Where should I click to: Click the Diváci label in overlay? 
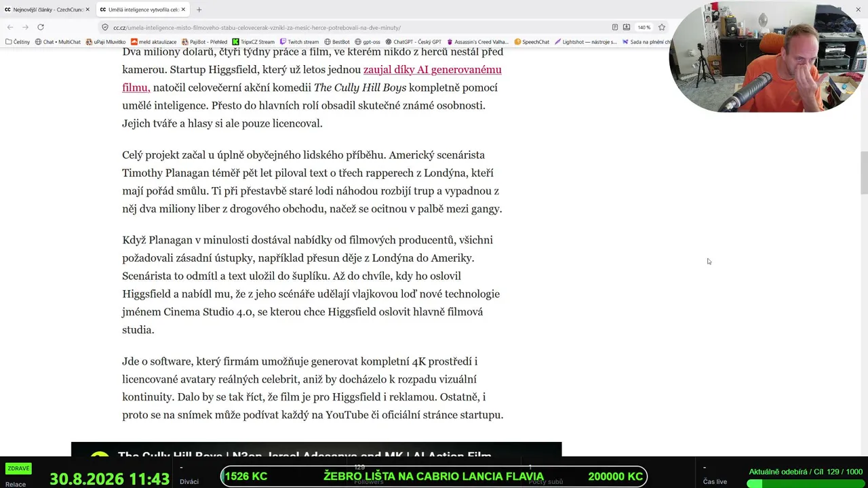[189, 482]
